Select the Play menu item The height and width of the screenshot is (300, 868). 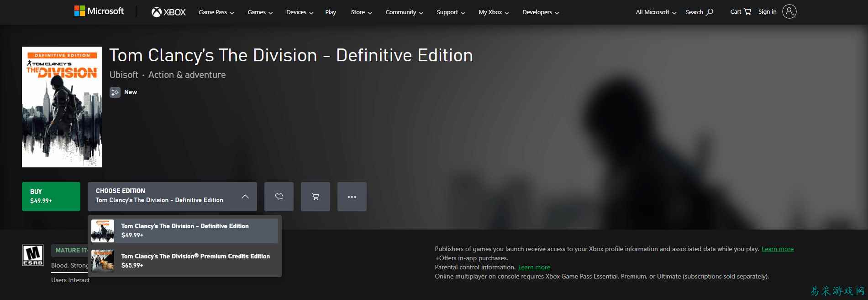pyautogui.click(x=331, y=12)
